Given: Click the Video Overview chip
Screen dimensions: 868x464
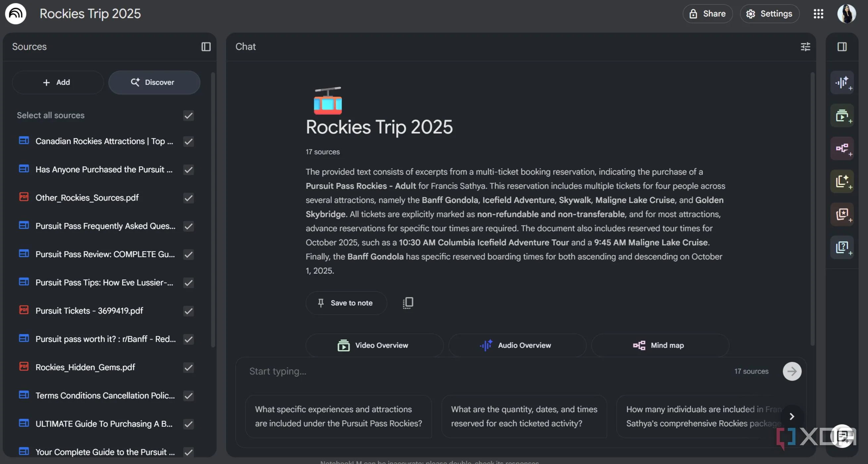Looking at the screenshot, I should tap(374, 345).
